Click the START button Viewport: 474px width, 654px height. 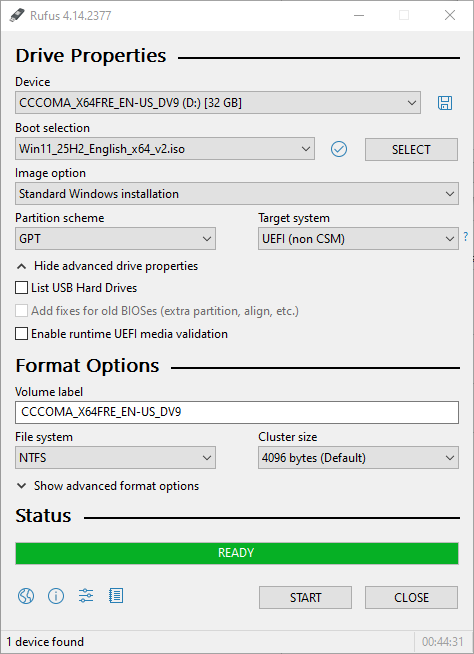(x=305, y=597)
